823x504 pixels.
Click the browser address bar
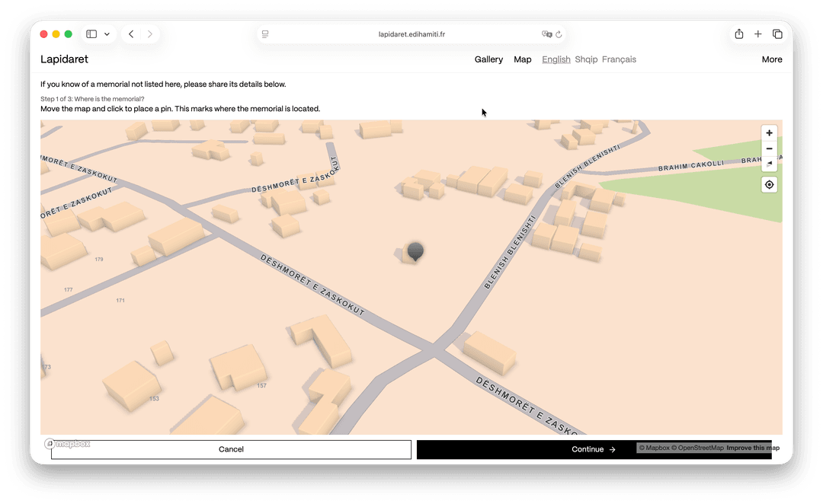pyautogui.click(x=411, y=34)
